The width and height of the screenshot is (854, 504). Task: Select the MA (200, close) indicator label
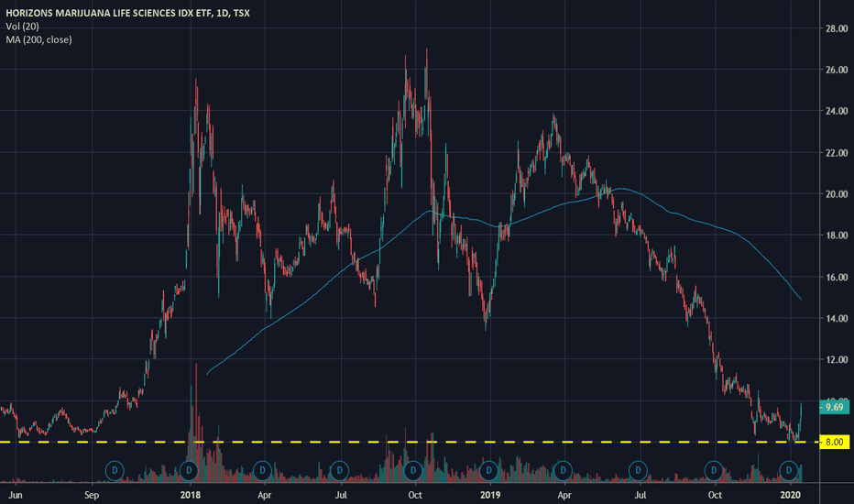pos(38,39)
